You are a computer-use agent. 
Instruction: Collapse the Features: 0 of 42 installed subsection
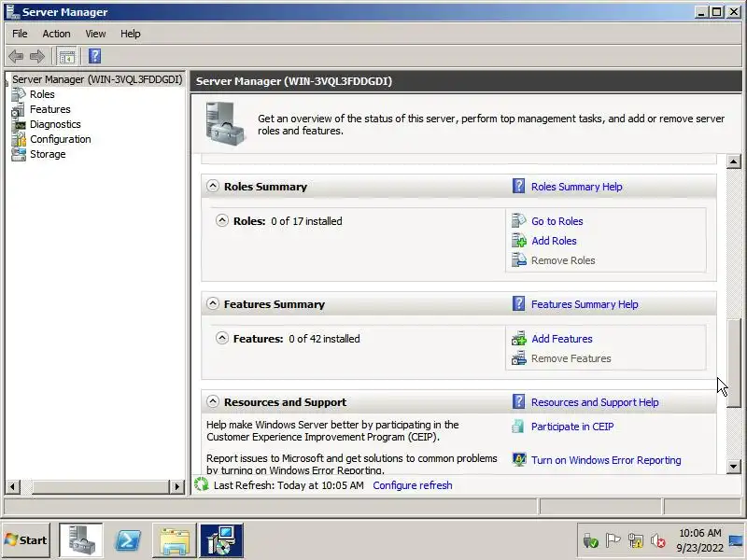coord(222,338)
